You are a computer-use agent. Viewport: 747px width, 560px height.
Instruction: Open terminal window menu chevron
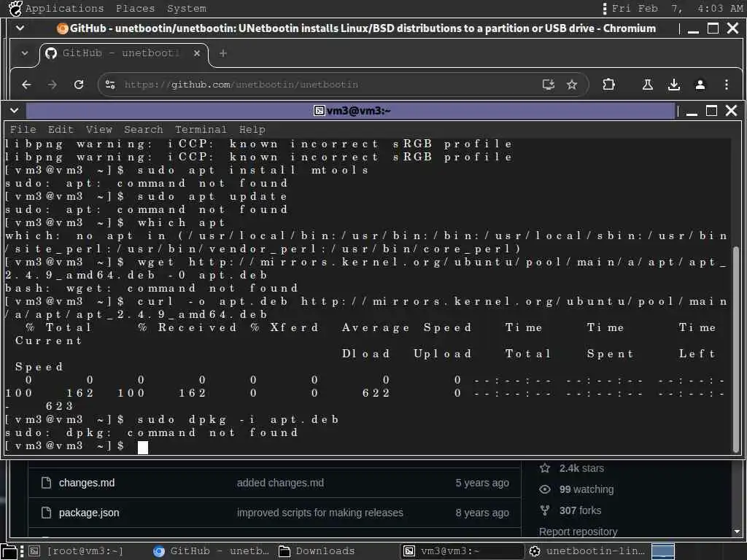(15, 111)
